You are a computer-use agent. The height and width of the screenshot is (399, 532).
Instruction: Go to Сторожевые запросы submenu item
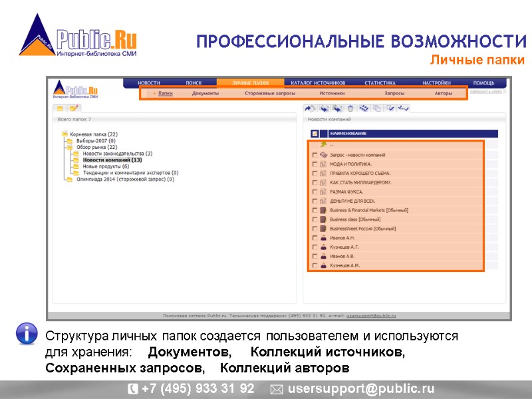[270, 93]
